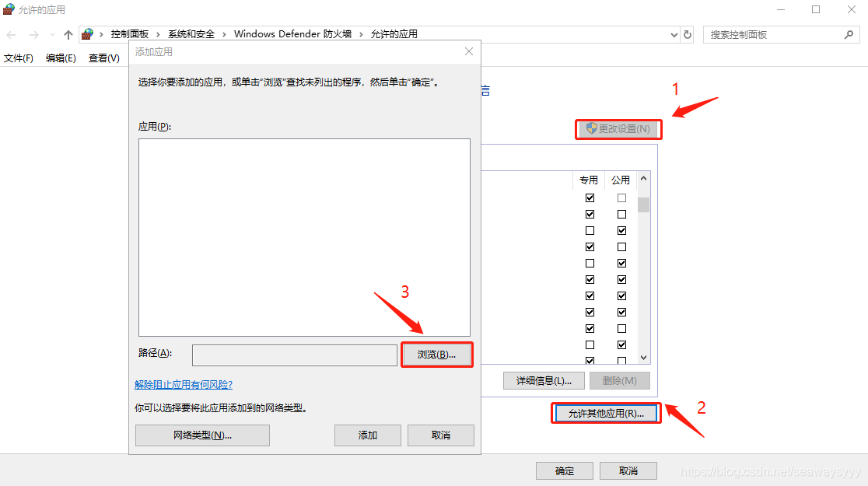Screen dimensions: 868x486
Task: Click the 浏览(B)... browse button
Action: tap(437, 355)
